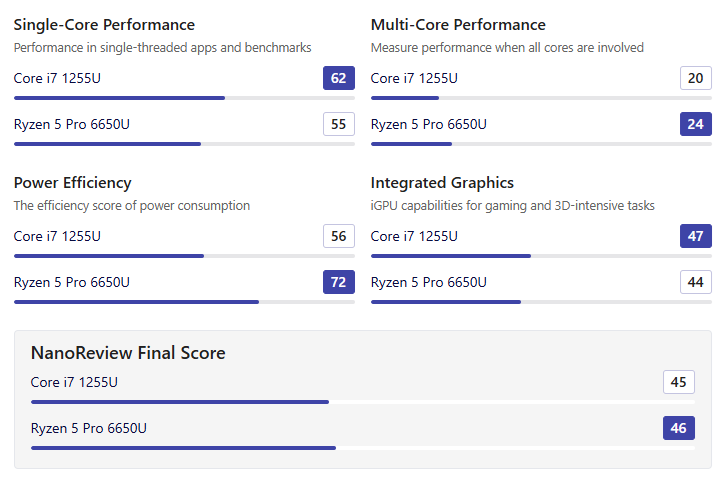The height and width of the screenshot is (481, 726).
Task: Click Core i7 integrated graphics score 47
Action: click(x=695, y=236)
